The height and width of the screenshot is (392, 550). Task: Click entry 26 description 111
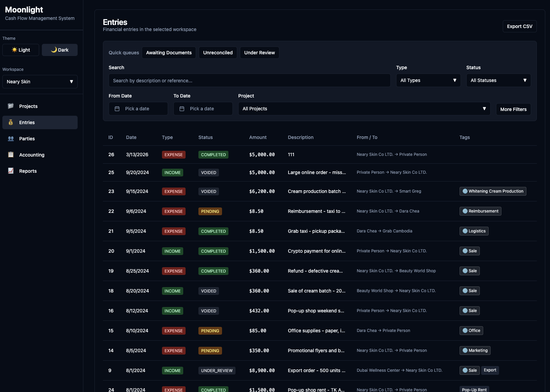(291, 155)
